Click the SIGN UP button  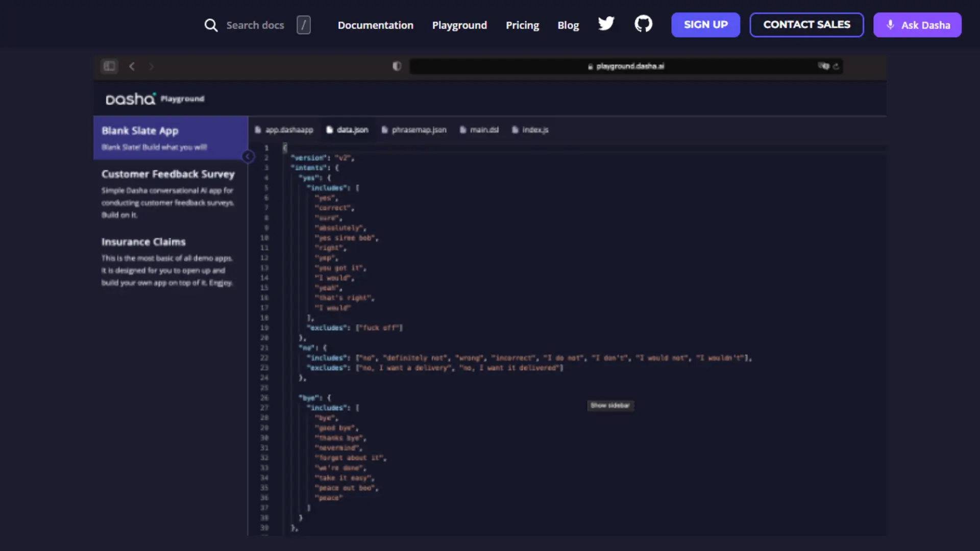point(705,25)
